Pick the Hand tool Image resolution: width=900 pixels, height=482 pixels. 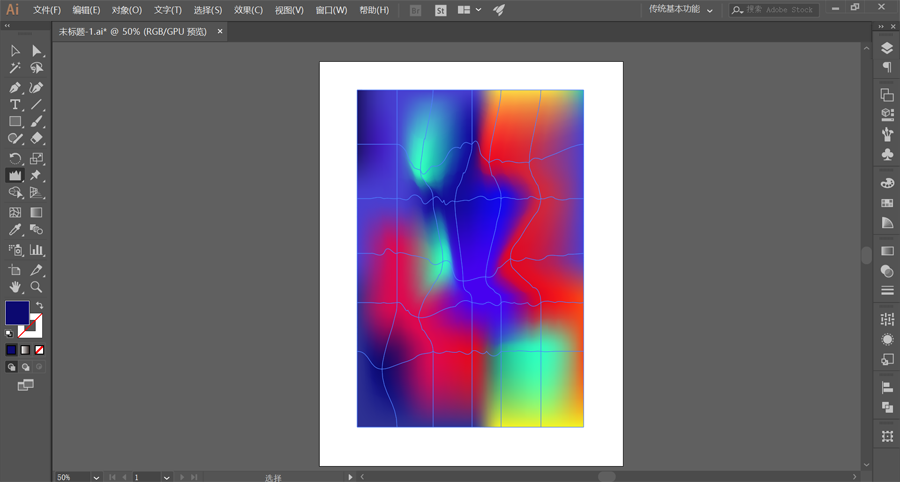click(15, 287)
